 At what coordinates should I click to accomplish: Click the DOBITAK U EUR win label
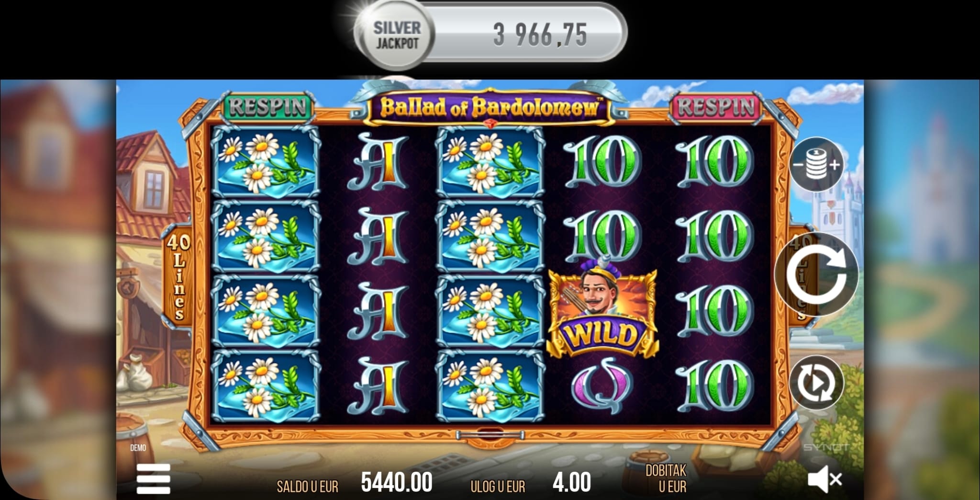click(x=666, y=478)
